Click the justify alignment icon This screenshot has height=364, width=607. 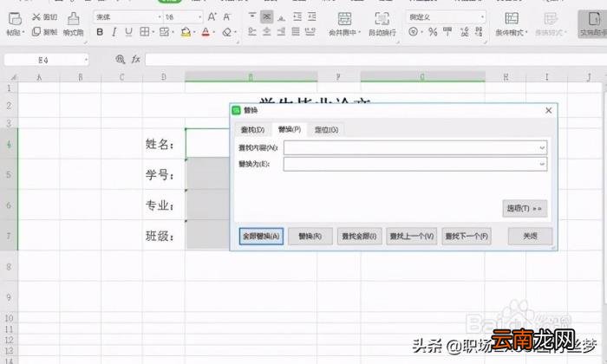(x=296, y=32)
